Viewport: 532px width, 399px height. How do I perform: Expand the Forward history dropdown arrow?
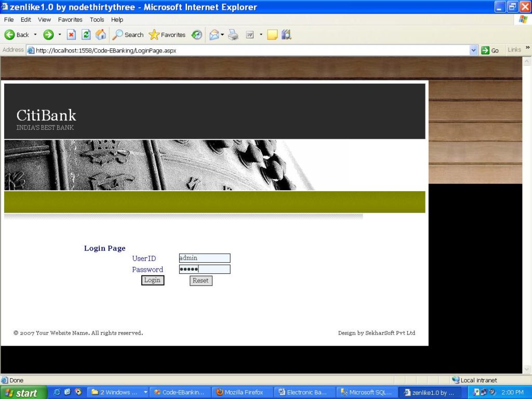tap(60, 35)
